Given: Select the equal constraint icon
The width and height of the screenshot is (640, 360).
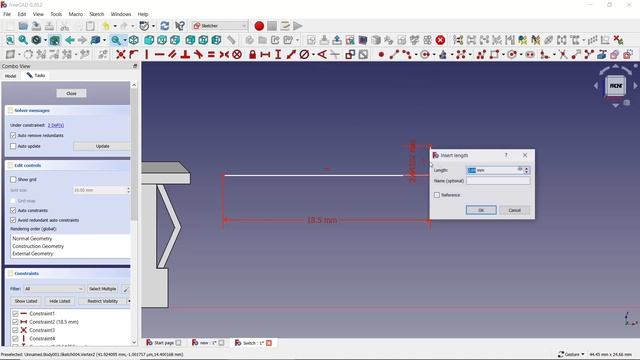Looking at the screenshot, I should pyautogui.click(x=211, y=54).
